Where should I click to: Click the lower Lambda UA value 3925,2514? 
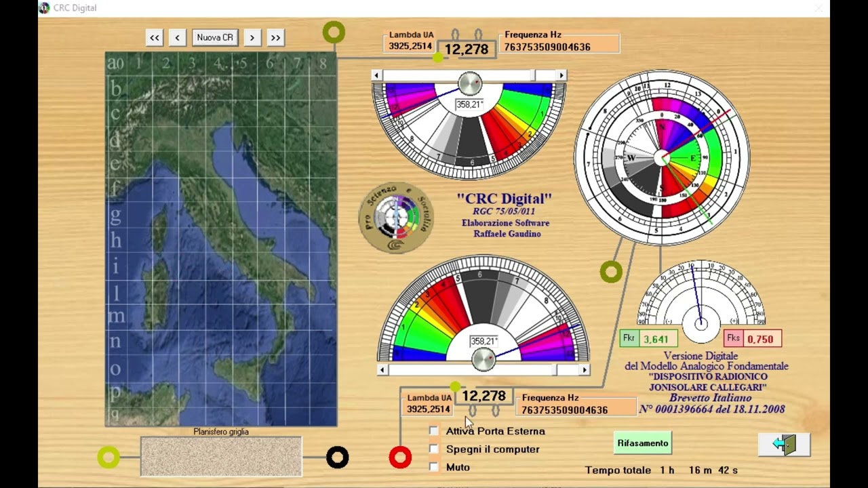coord(428,409)
